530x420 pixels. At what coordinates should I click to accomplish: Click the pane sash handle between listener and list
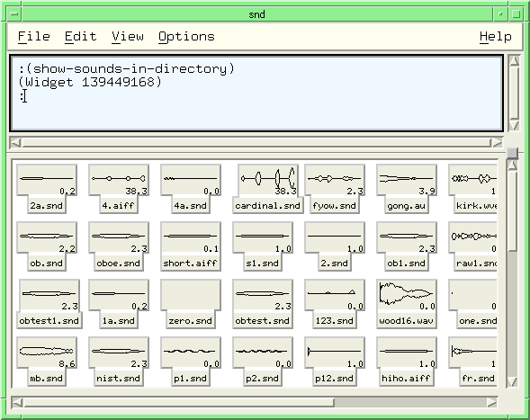(513, 152)
